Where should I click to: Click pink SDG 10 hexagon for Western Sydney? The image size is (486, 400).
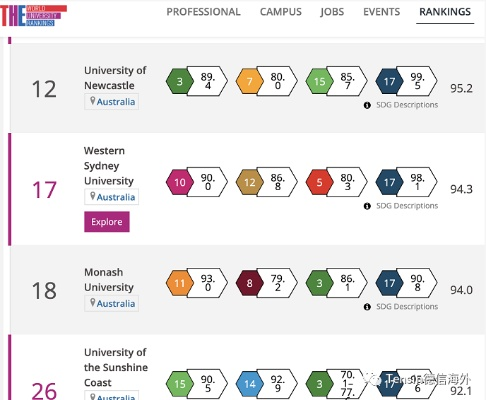tap(180, 182)
